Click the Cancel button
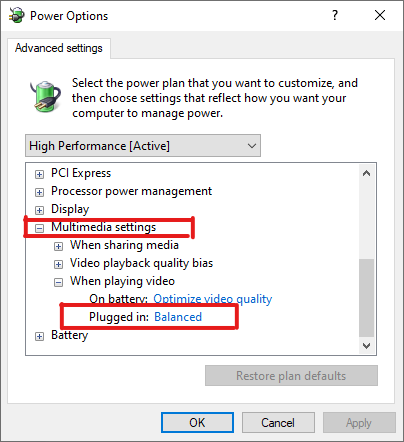 click(x=278, y=423)
